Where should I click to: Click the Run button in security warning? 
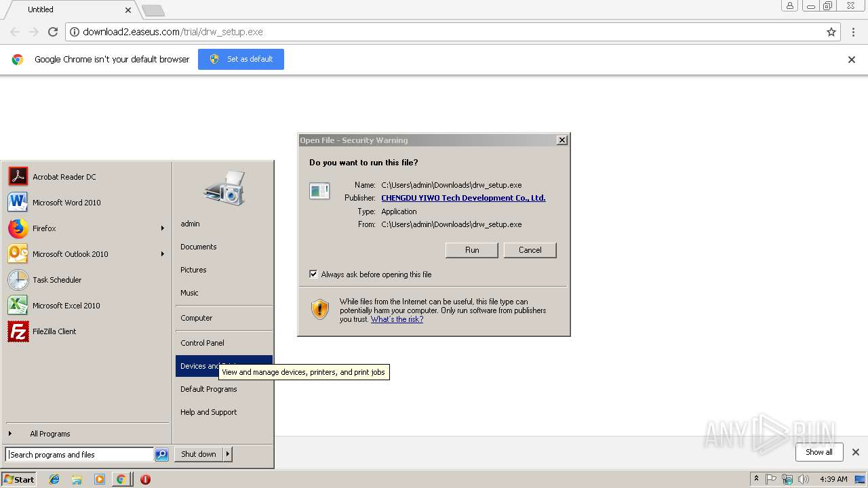(x=472, y=250)
